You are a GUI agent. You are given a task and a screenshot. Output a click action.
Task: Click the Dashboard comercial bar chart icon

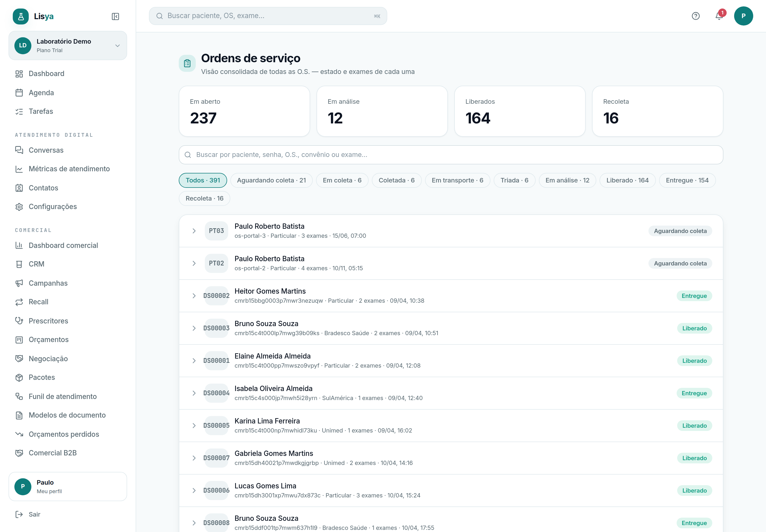[x=19, y=245]
